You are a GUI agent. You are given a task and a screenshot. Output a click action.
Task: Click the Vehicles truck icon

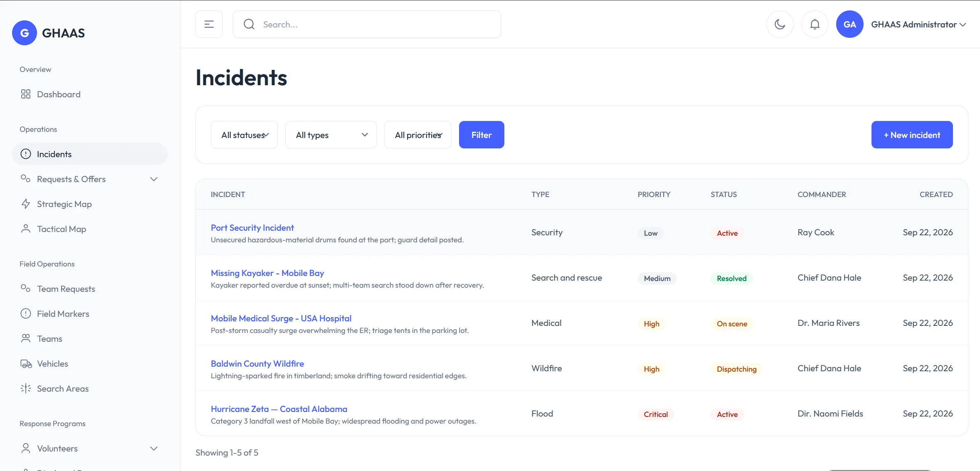click(x=26, y=363)
